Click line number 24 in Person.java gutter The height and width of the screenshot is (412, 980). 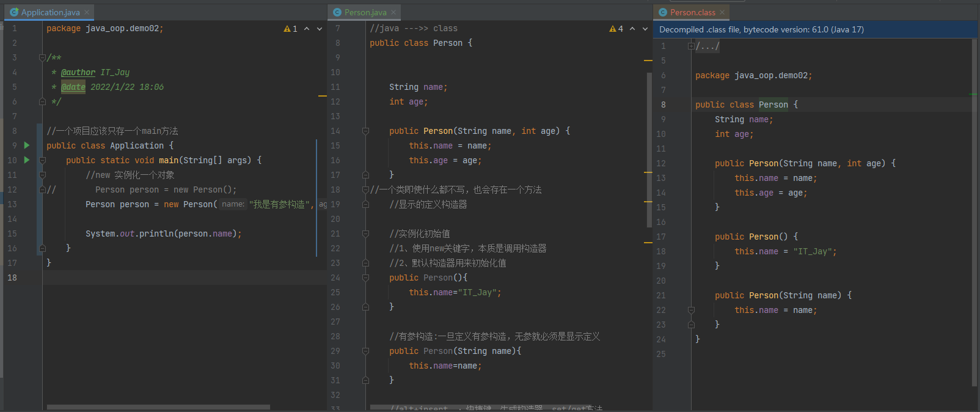[335, 278]
